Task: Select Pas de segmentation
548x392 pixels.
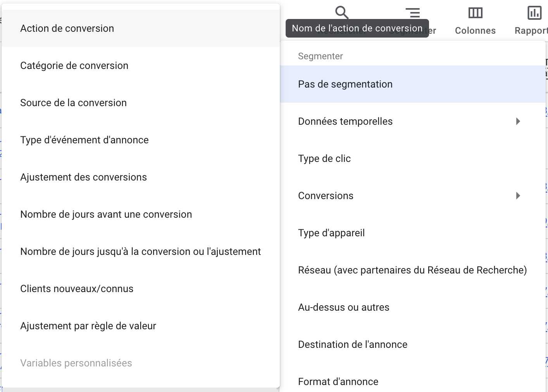Action: 413,84
